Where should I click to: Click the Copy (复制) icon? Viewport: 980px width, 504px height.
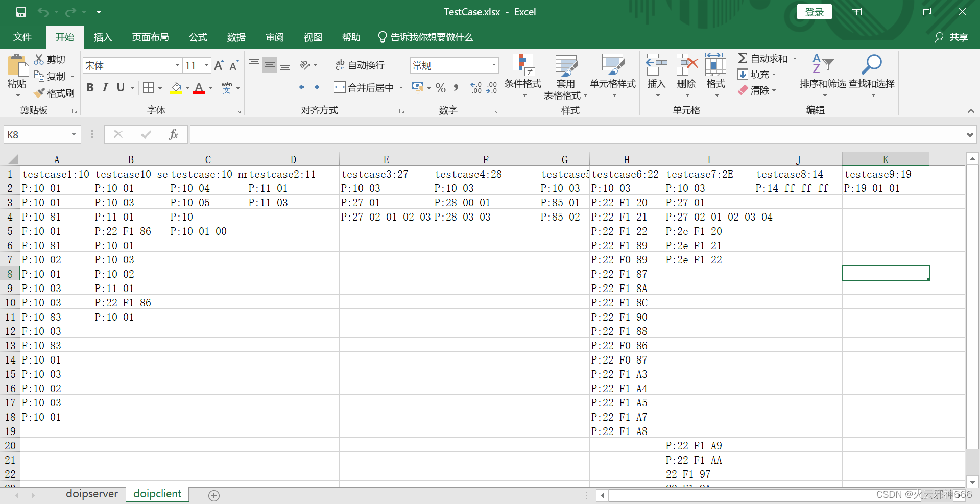click(x=39, y=76)
